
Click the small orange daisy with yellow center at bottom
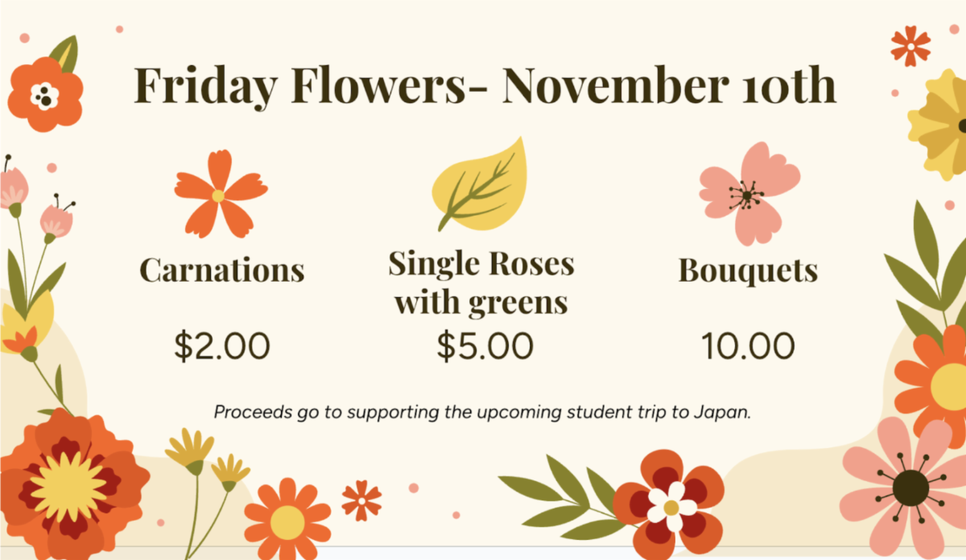click(x=287, y=519)
